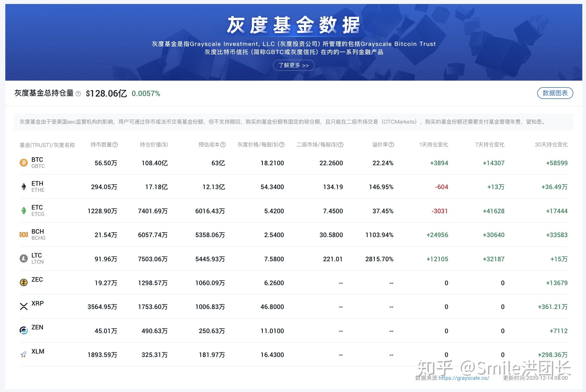Click the XRP Ripple X icon
The width and height of the screenshot is (586, 392).
pos(24,307)
